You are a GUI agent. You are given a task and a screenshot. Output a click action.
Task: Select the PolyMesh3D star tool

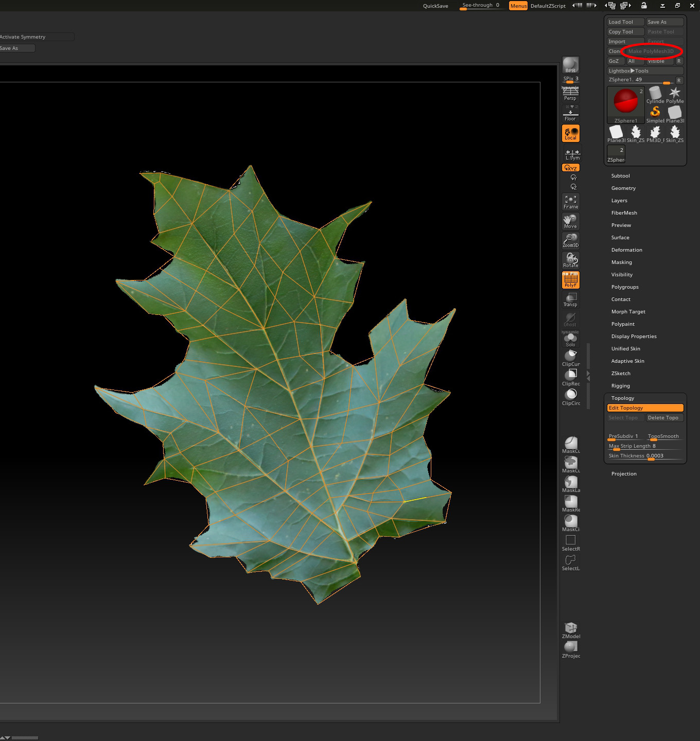(675, 95)
